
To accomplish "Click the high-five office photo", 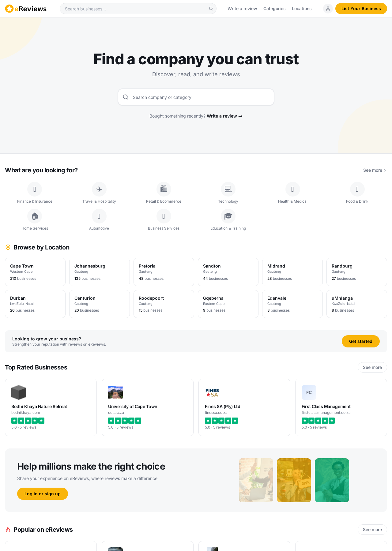I will (x=256, y=480).
